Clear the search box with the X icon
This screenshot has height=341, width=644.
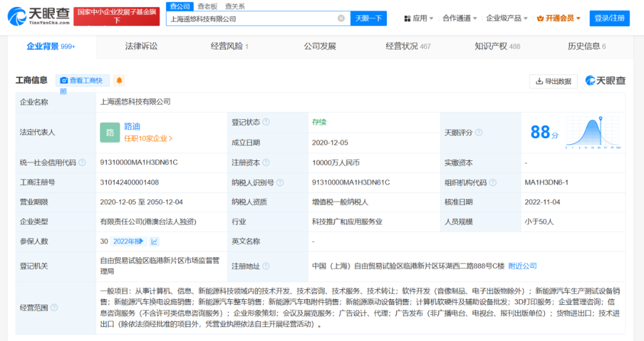tap(341, 18)
